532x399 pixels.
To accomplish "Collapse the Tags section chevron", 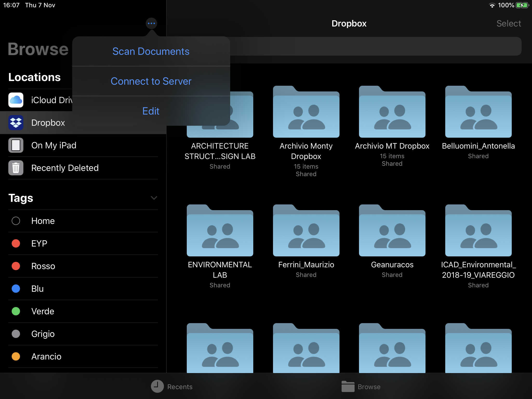I will (x=154, y=198).
